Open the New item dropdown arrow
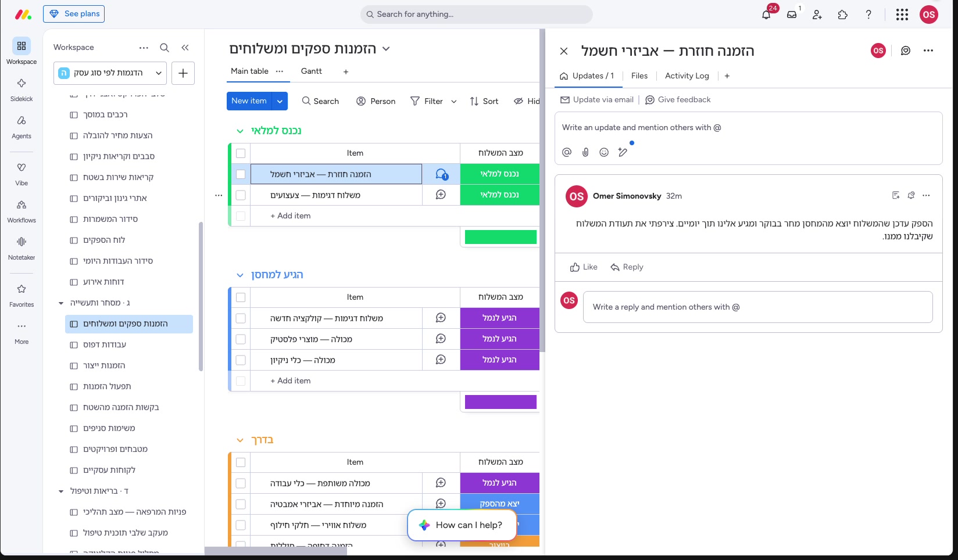 (x=280, y=101)
